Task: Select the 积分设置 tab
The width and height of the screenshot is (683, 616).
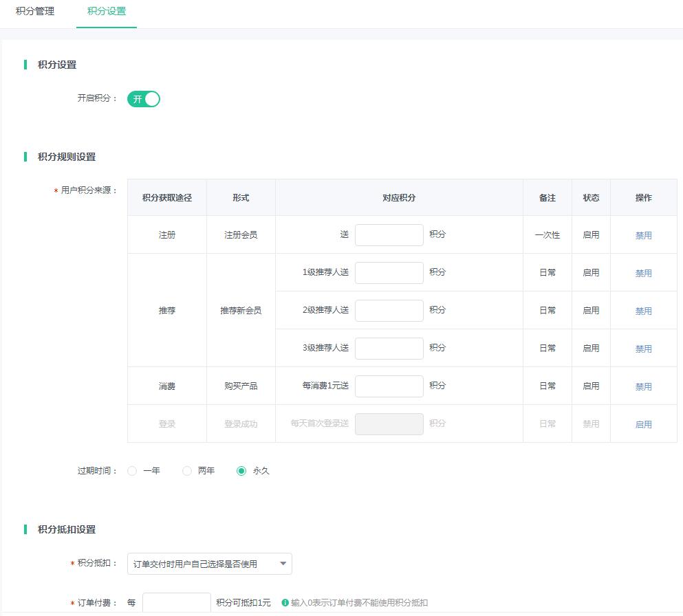Action: tap(107, 12)
